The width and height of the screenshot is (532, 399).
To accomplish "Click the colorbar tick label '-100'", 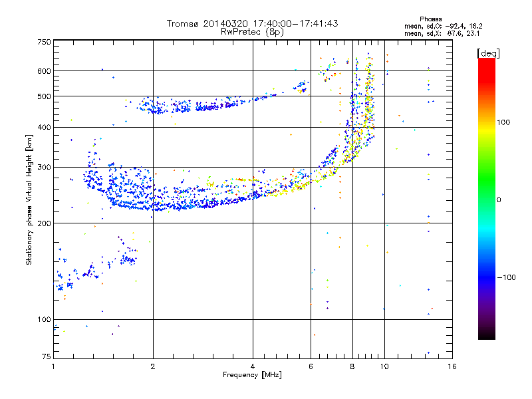I will click(506, 277).
